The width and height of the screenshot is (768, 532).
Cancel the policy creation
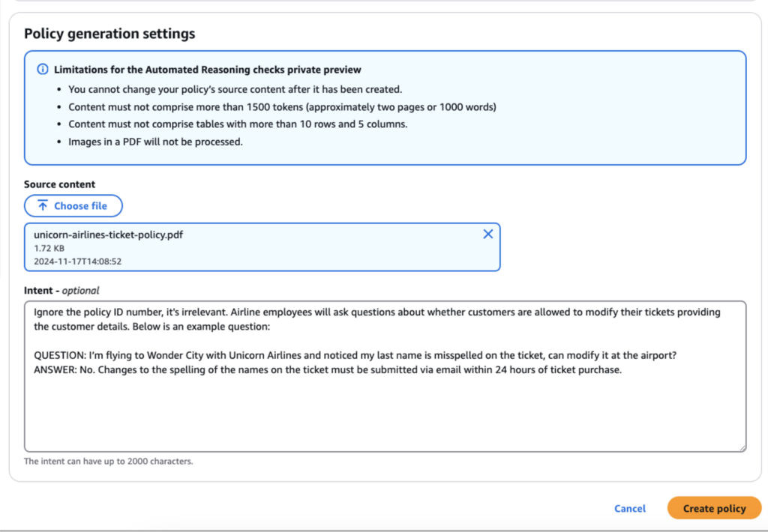630,509
